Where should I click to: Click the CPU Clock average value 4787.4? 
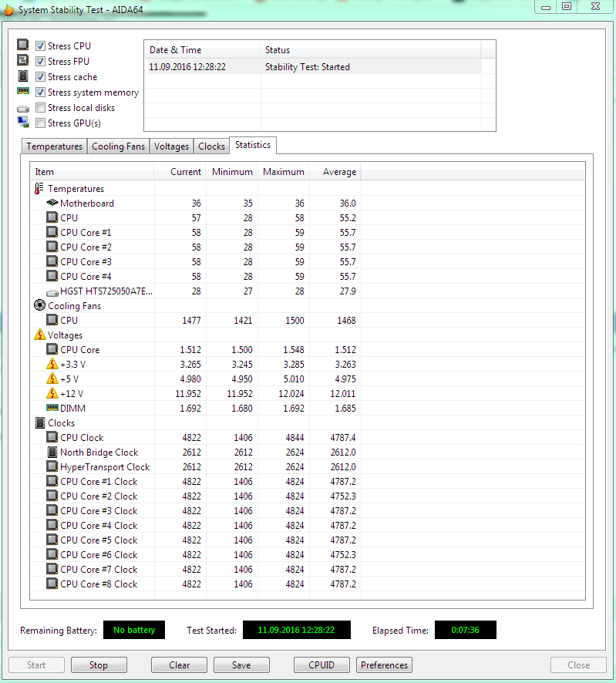[343, 437]
